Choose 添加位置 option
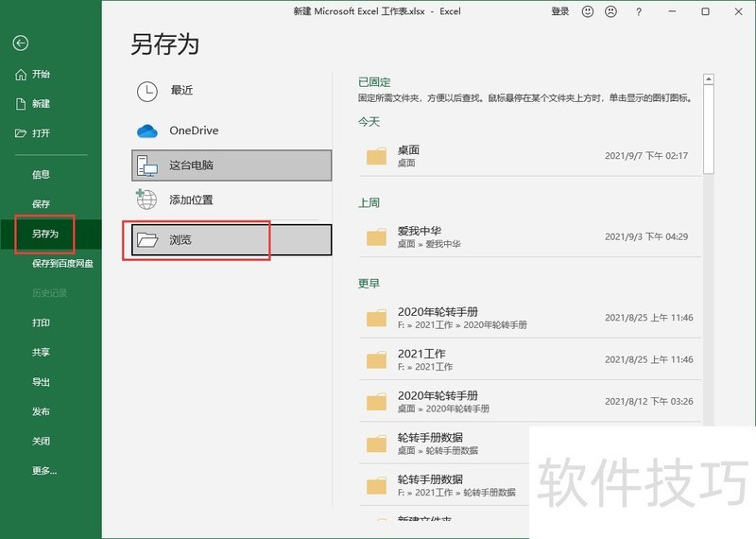Screen dimensions: 756x539 232,200
